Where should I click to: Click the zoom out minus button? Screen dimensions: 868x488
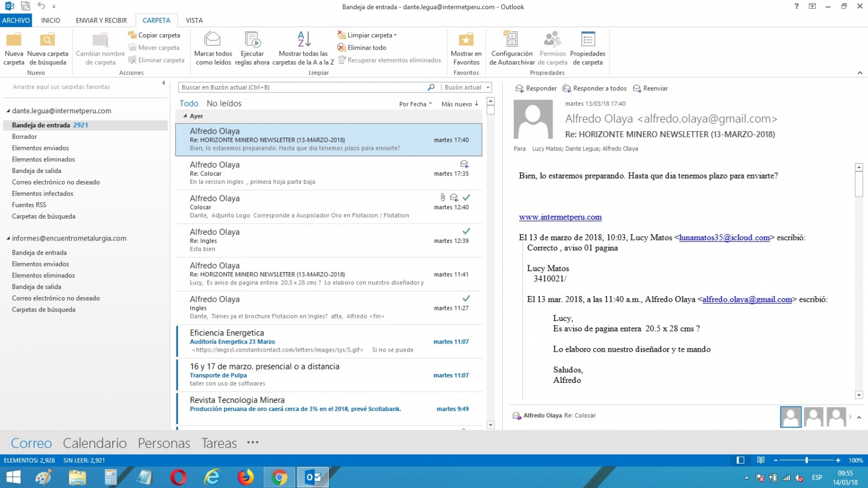[x=775, y=460]
